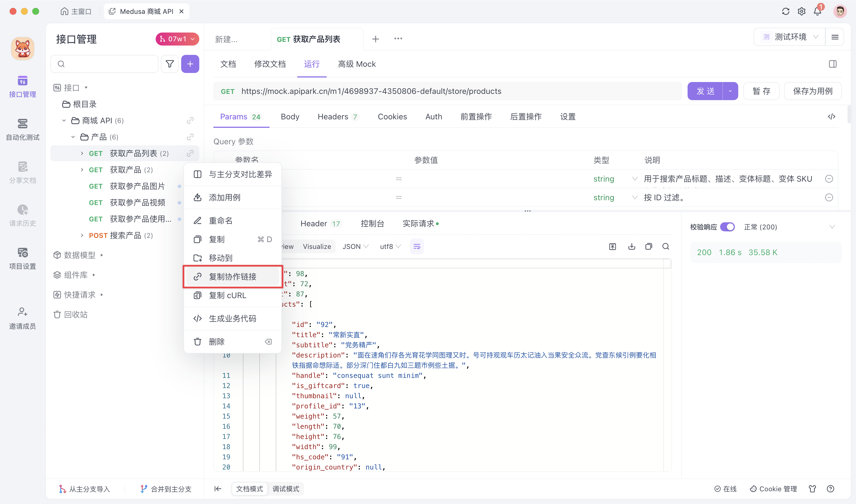The width and height of the screenshot is (856, 504).
Task: Toggle the 校验响应 switch off
Action: click(728, 227)
